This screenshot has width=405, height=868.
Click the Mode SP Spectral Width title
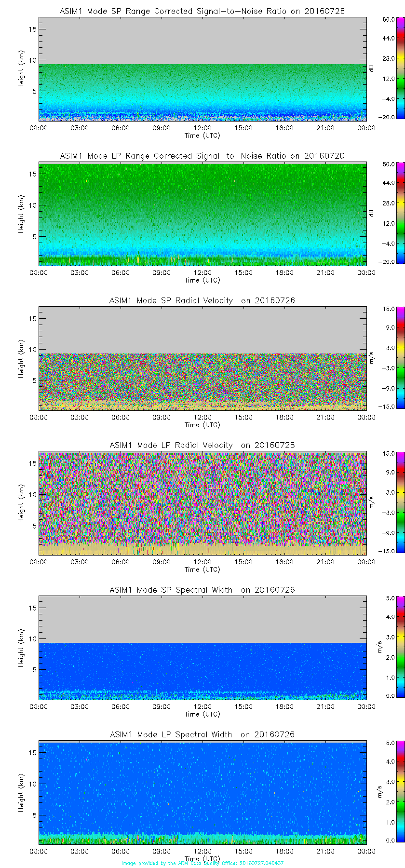tap(202, 590)
